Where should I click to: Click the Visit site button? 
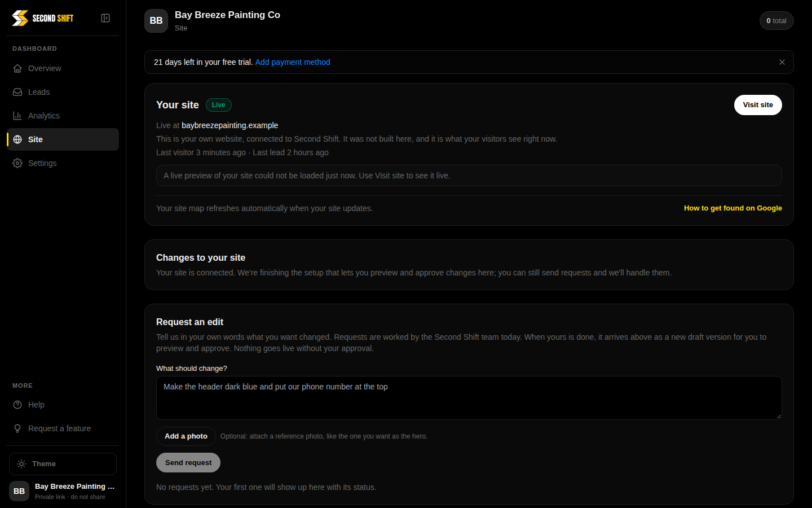click(758, 105)
